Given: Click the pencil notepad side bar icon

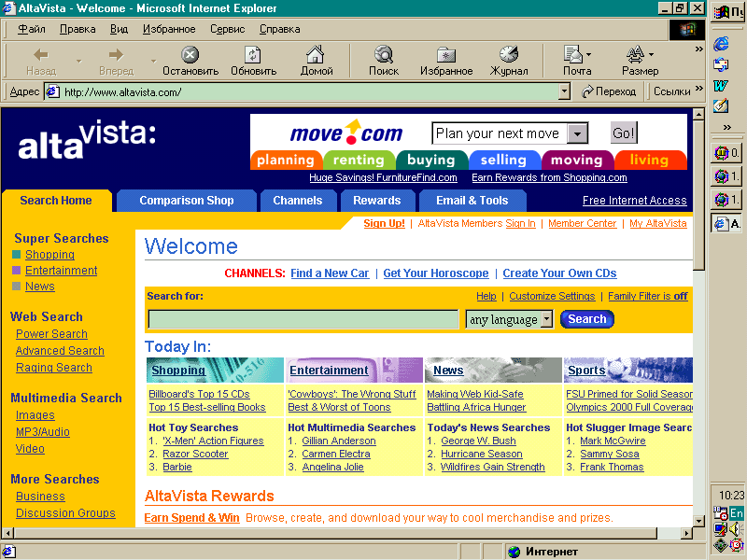Looking at the screenshot, I should [721, 105].
